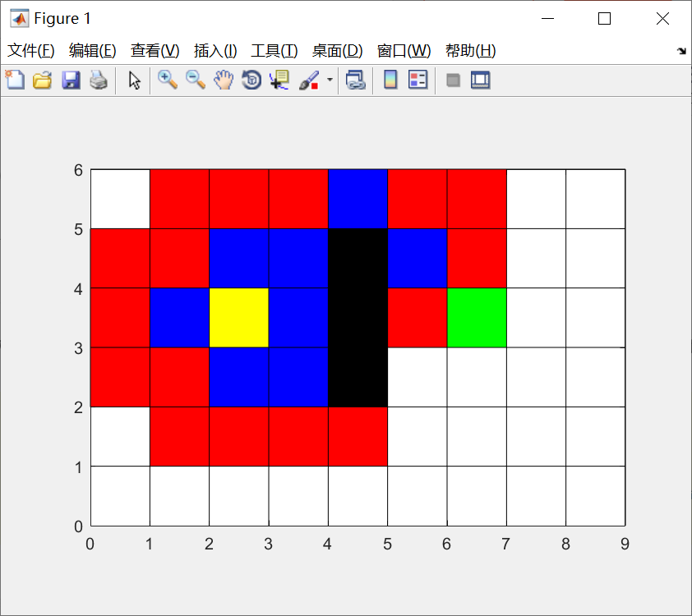Click the green grid cell

coord(477,318)
